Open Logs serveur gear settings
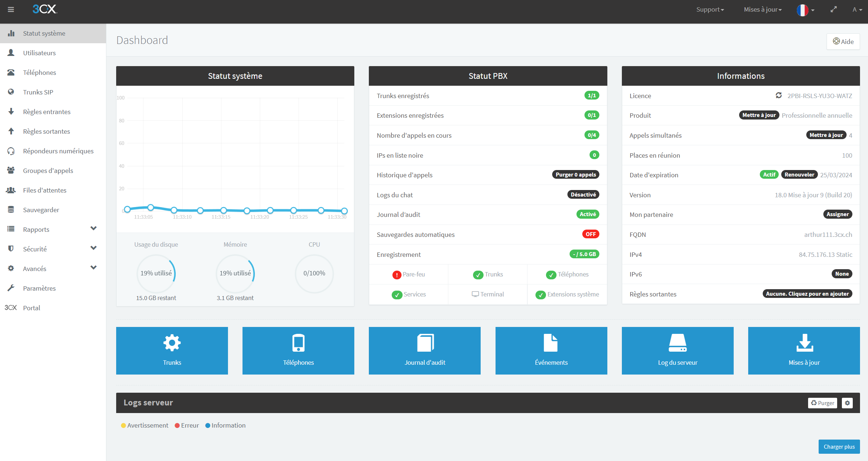The width and height of the screenshot is (868, 461). click(847, 403)
